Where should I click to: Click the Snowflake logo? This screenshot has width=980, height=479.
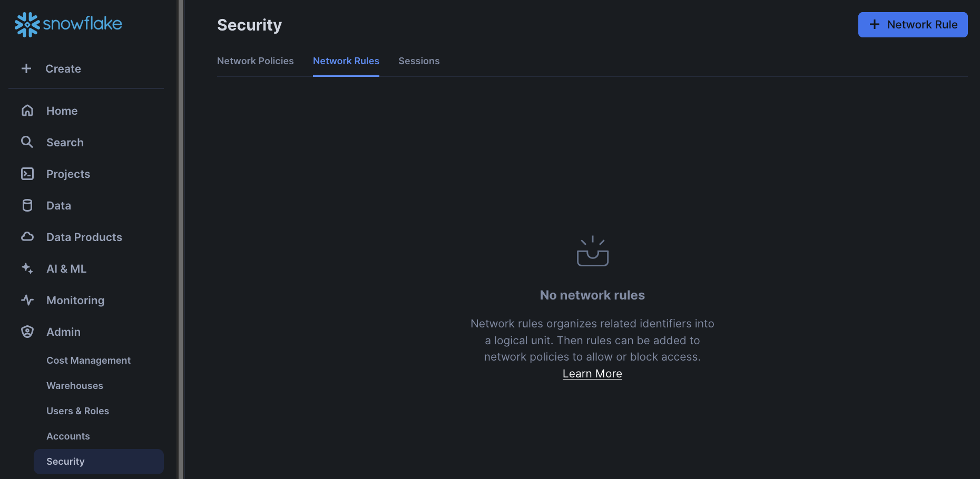point(67,24)
